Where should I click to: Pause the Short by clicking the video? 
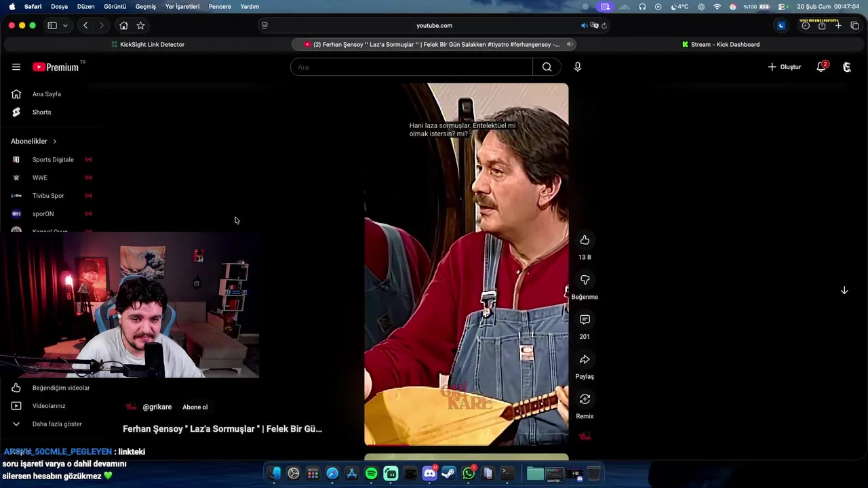tap(467, 264)
